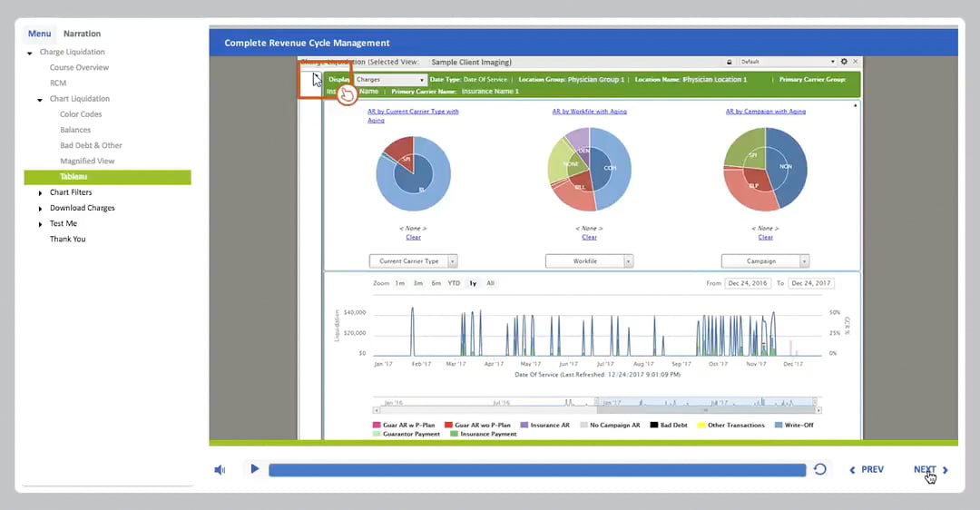Advance to the next slide with NEXT
The height and width of the screenshot is (510, 980).
930,470
